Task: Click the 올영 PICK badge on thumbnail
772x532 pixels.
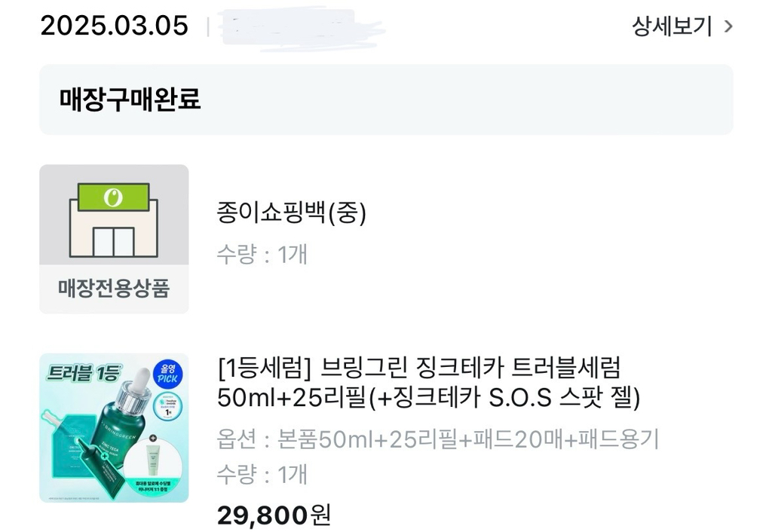Action: coord(165,374)
